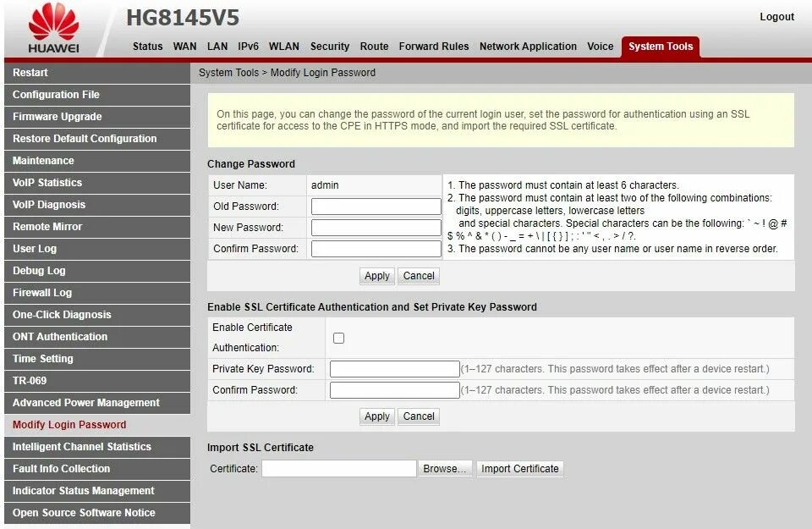Screen dimensions: 812x529
Task: Click the admin user name value
Action: (325, 185)
